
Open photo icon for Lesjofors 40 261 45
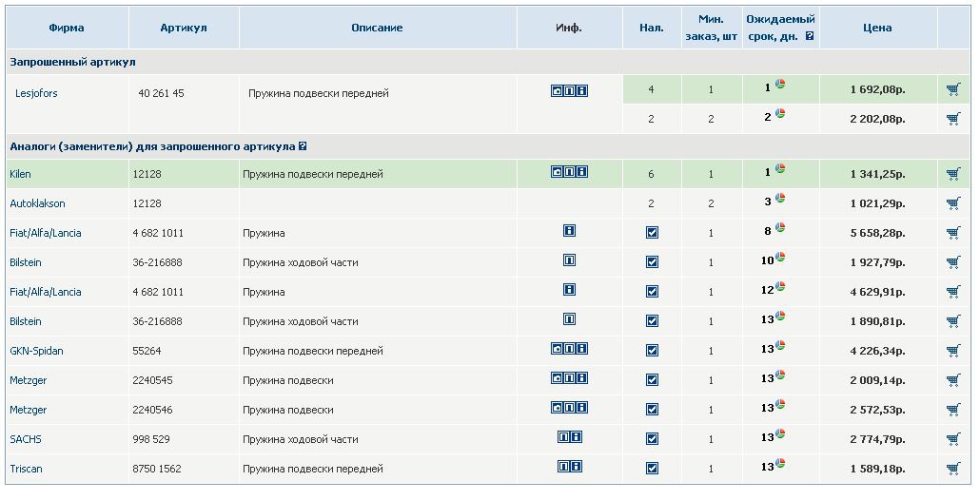pos(557,91)
